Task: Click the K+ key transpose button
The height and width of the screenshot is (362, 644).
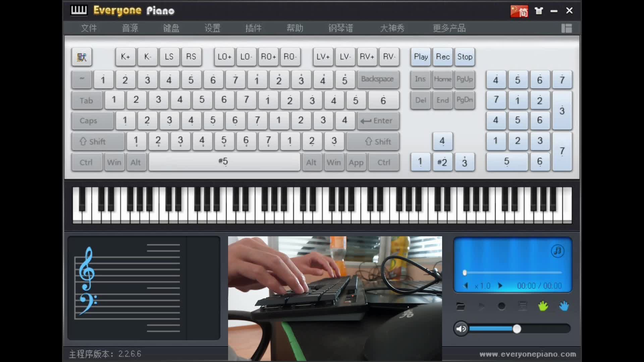Action: point(125,57)
